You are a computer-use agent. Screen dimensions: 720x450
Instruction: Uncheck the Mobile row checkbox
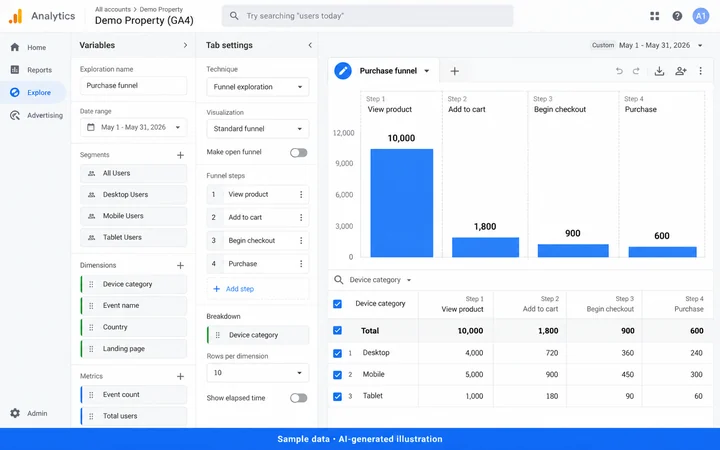pyautogui.click(x=338, y=375)
